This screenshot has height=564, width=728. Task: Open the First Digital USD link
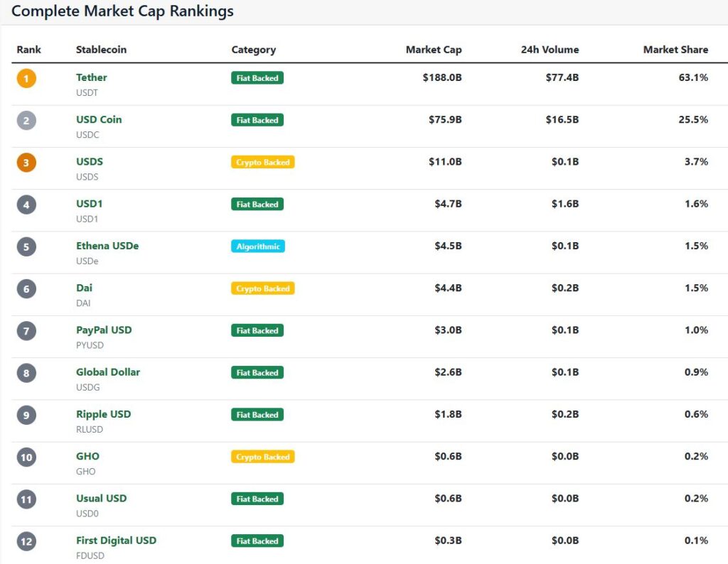(116, 541)
